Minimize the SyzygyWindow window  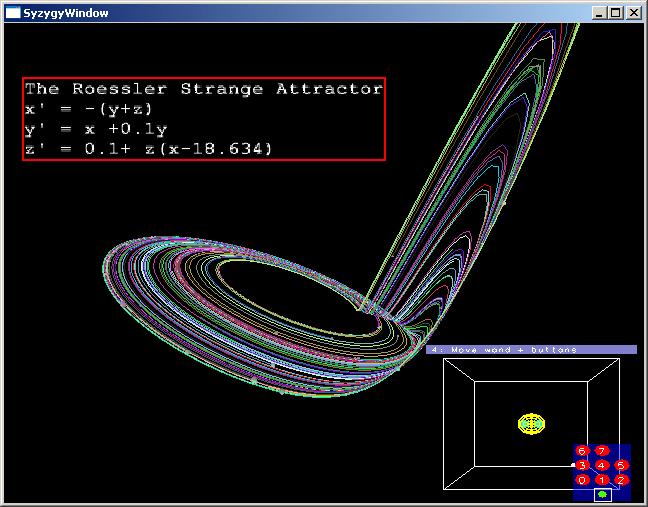[x=600, y=13]
